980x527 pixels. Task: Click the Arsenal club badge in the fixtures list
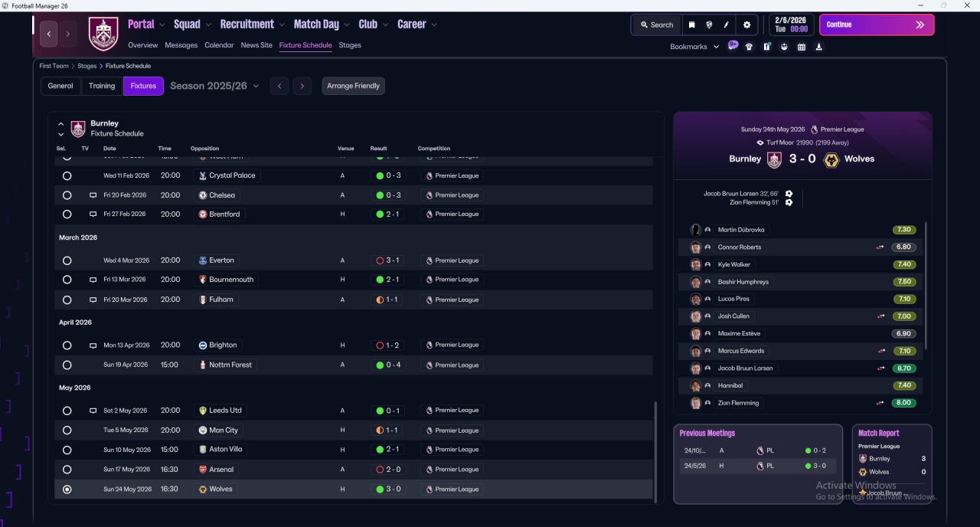click(x=202, y=470)
